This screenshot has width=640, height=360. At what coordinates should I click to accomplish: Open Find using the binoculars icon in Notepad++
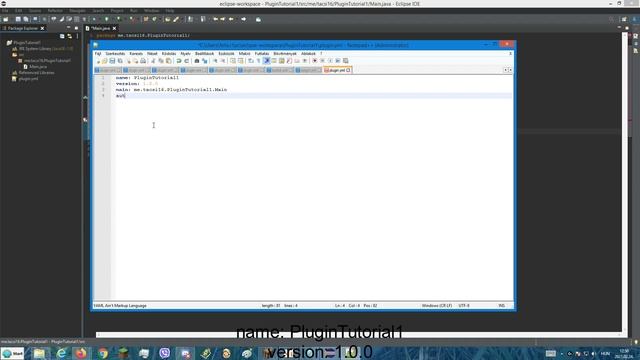[x=197, y=61]
